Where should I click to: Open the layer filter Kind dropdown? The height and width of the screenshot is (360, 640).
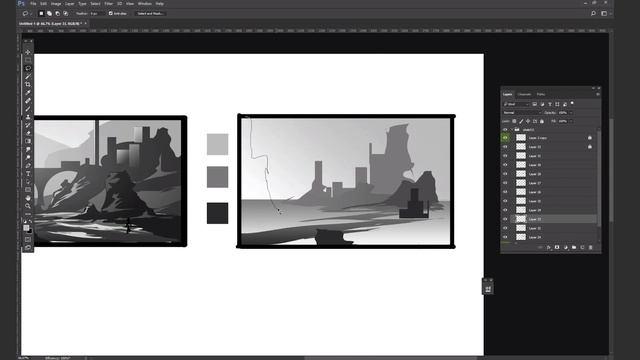516,104
